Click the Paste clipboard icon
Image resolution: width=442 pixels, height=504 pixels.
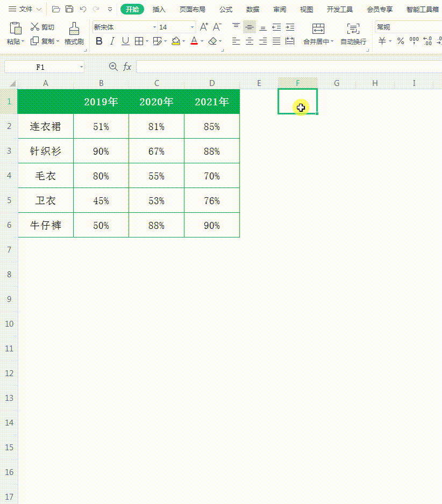[x=15, y=28]
